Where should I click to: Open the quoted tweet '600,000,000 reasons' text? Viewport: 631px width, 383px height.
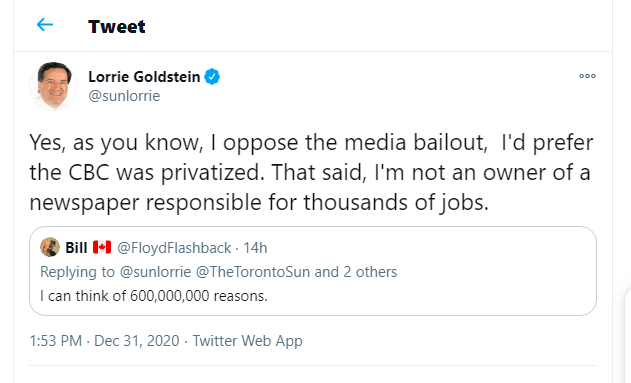[x=154, y=296]
